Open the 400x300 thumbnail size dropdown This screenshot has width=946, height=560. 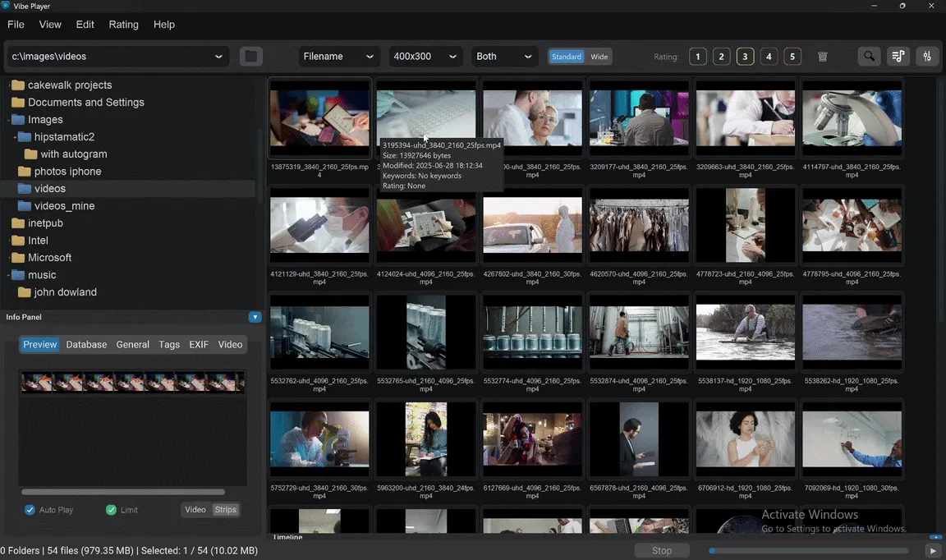click(425, 56)
